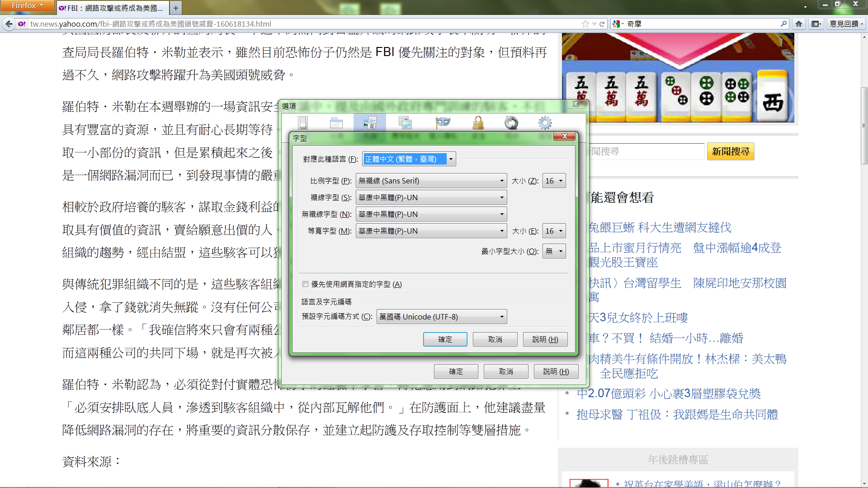This screenshot has height=488, width=868.
Task: Bookmark this page with the star icon
Action: pyautogui.click(x=585, y=24)
